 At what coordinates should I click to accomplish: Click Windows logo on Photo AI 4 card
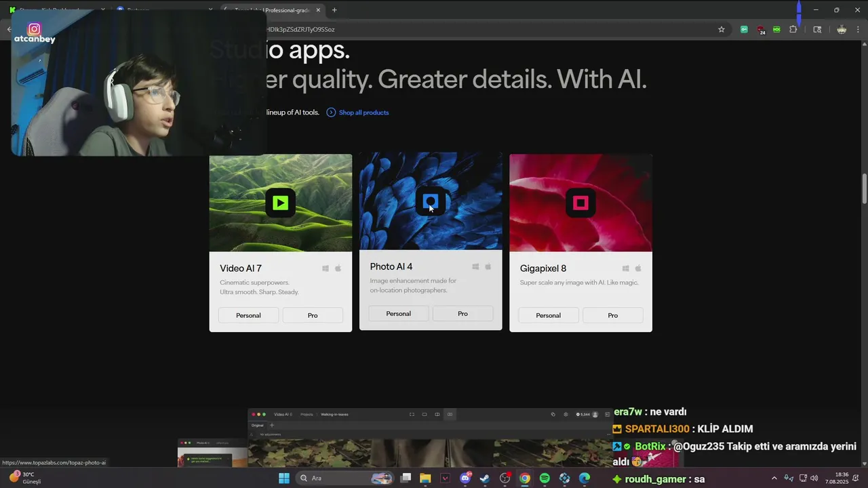tap(475, 266)
